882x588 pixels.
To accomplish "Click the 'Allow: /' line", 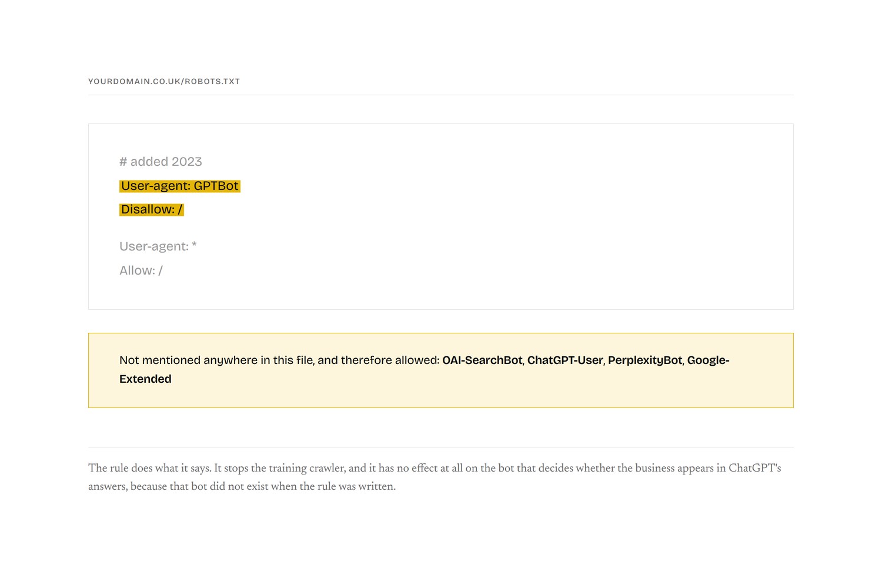I will (141, 270).
